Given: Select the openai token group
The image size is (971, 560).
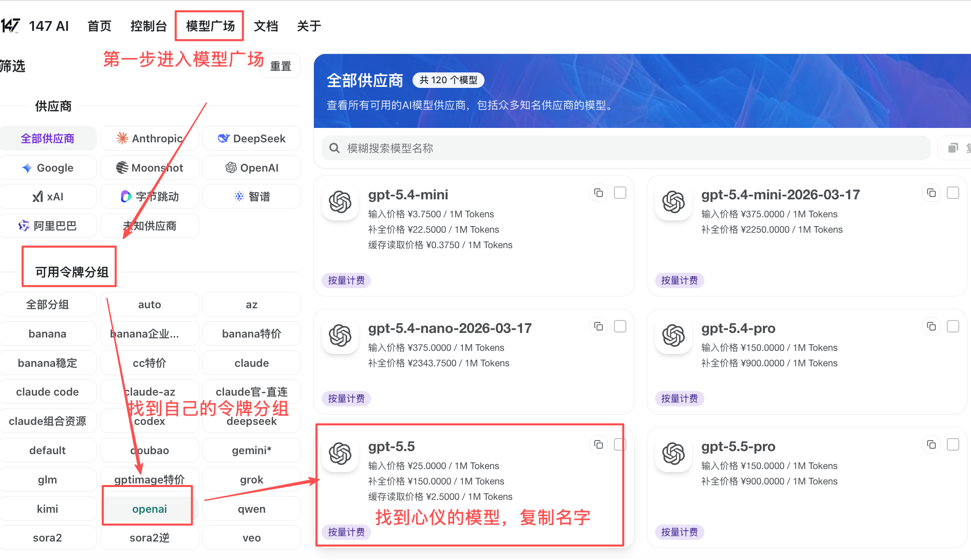Looking at the screenshot, I should (x=150, y=509).
